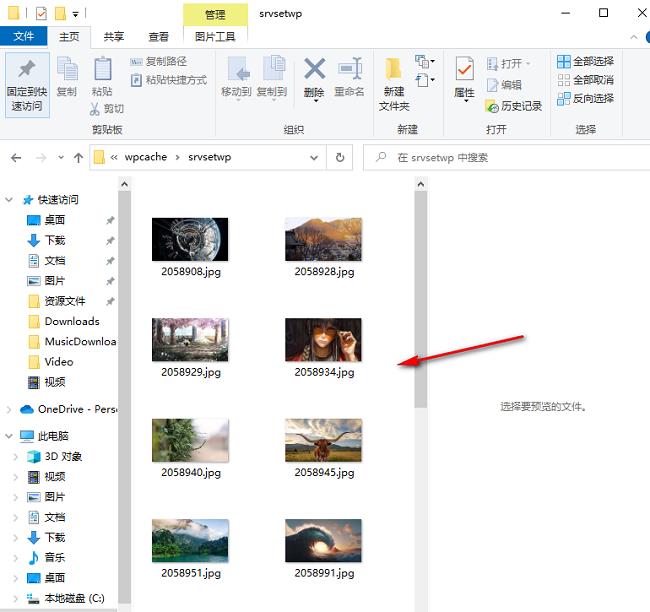The width and height of the screenshot is (650, 612).
Task: Expand 3D Objects (3D 对象) node
Action: (x=16, y=457)
